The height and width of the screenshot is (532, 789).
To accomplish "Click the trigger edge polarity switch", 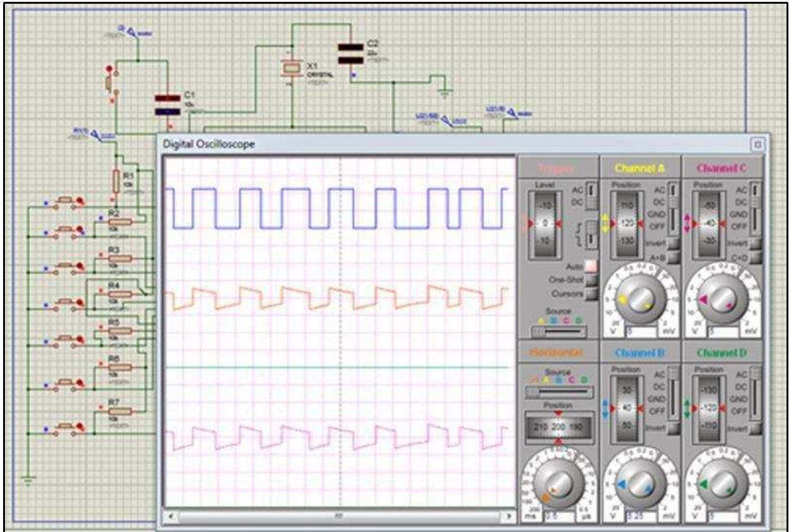I will click(591, 236).
